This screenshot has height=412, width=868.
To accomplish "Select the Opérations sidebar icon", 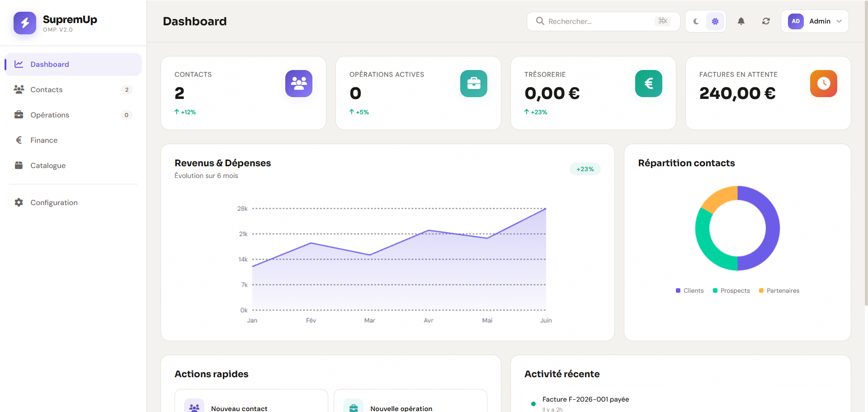I will [x=19, y=115].
